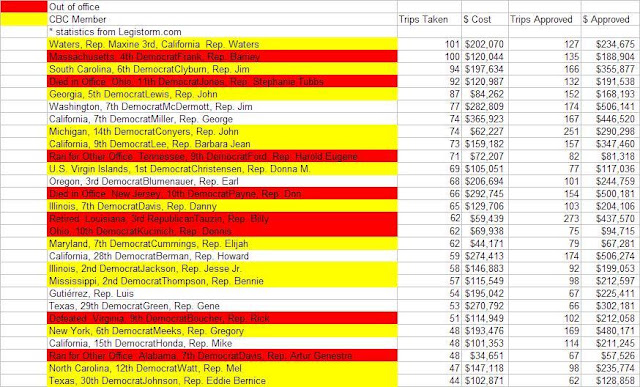Click the approved amount $480,171
Image resolution: width=640 pixels, height=387 pixels.
tap(615, 331)
